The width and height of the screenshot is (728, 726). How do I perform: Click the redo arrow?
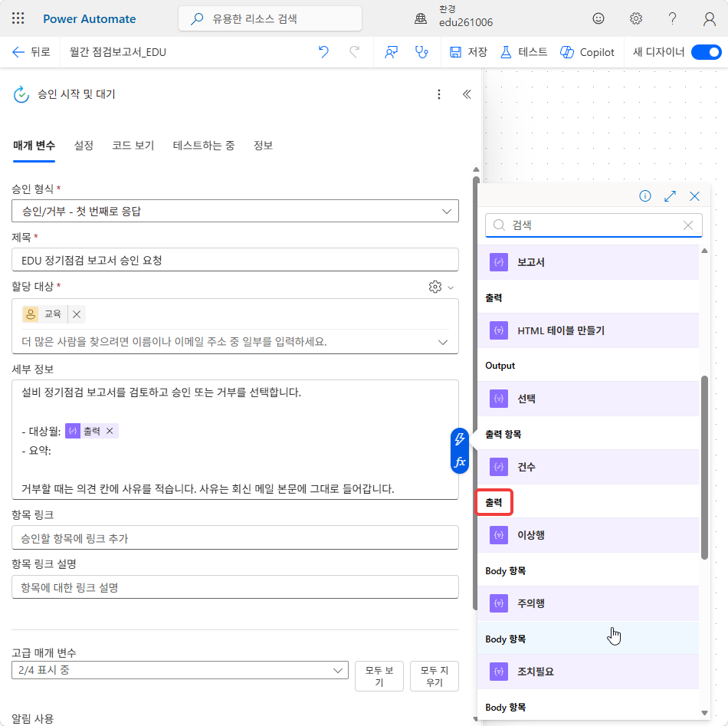click(355, 52)
